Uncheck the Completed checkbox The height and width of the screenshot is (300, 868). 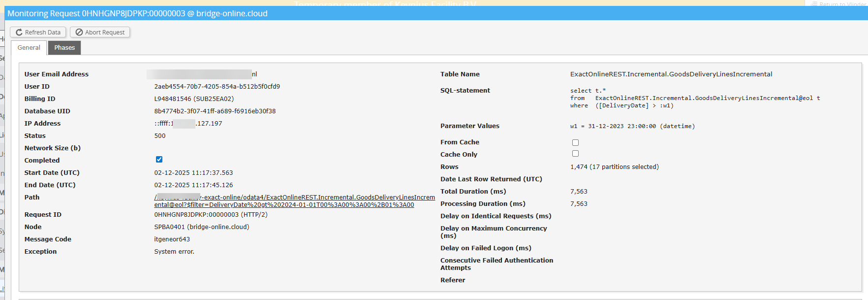point(159,160)
